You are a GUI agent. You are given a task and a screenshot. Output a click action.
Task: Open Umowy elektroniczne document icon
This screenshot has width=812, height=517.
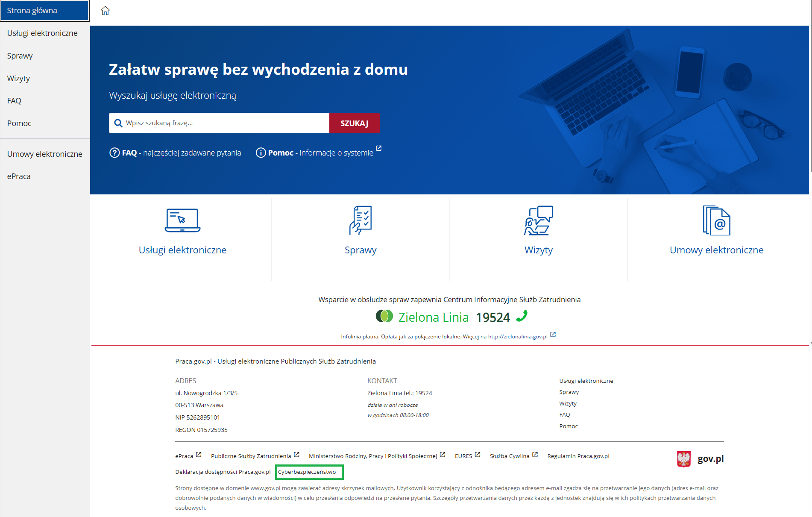click(716, 220)
